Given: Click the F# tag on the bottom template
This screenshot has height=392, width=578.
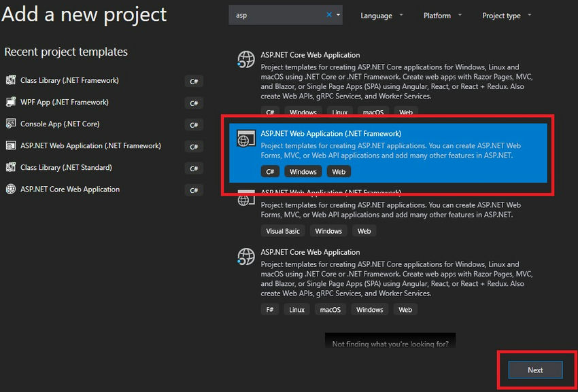Looking at the screenshot, I should click(x=269, y=309).
